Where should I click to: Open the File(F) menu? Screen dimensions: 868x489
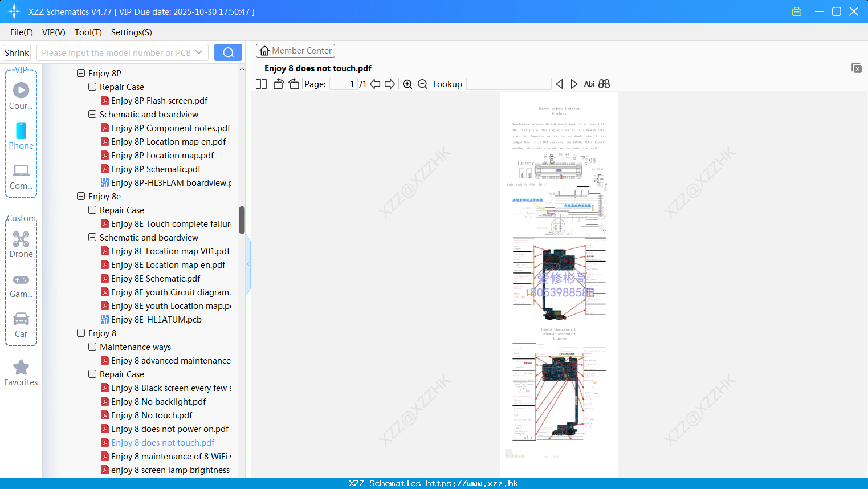tap(22, 32)
